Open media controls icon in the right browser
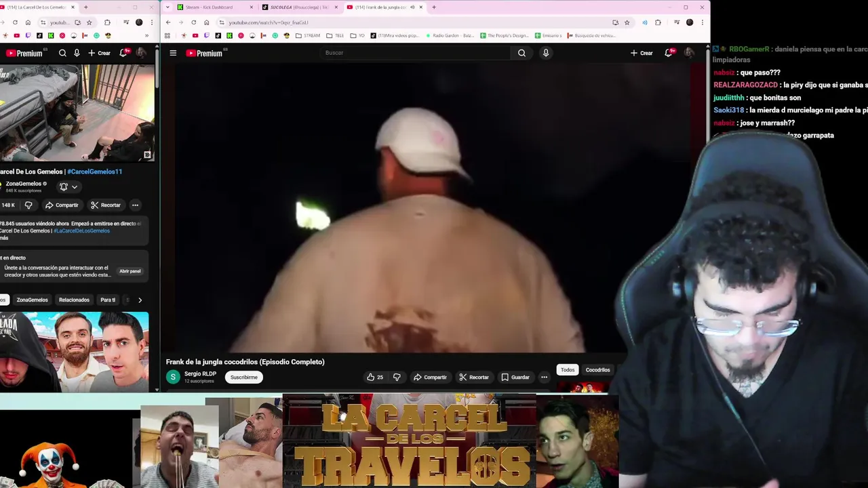The height and width of the screenshot is (488, 868). pyautogui.click(x=676, y=22)
